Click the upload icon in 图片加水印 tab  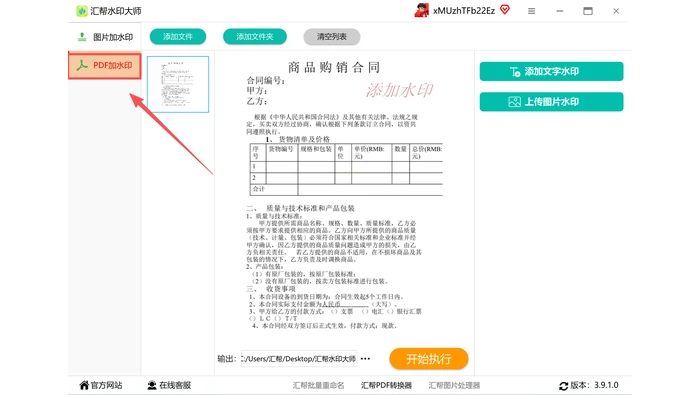[x=82, y=37]
